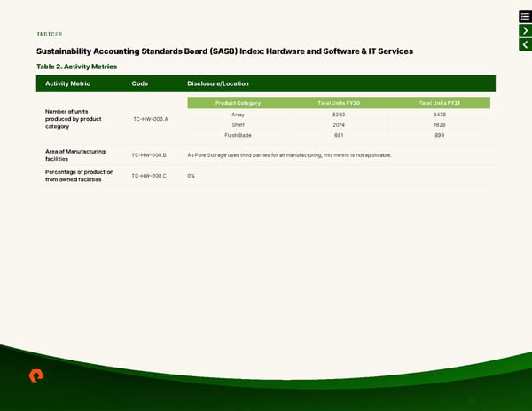Click the Disclosure/Location column header

tap(218, 83)
